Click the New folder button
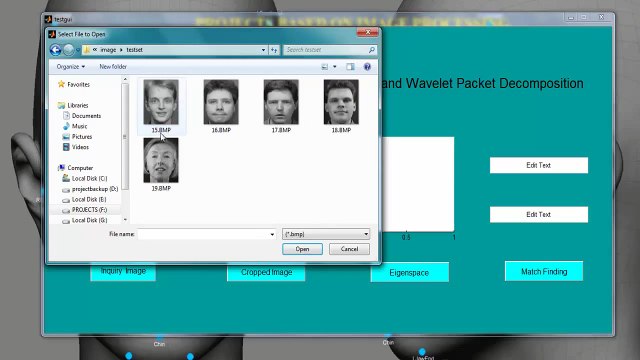 [x=113, y=67]
